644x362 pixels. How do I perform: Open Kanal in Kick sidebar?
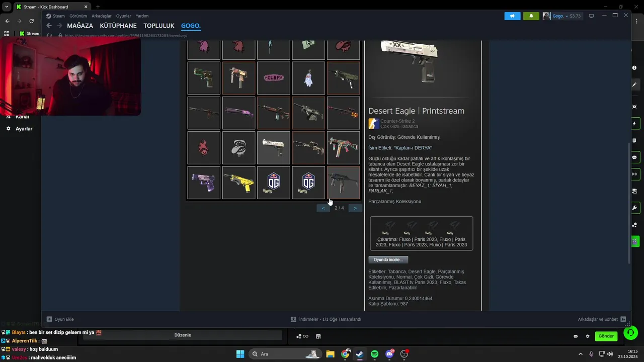pyautogui.click(x=19, y=117)
